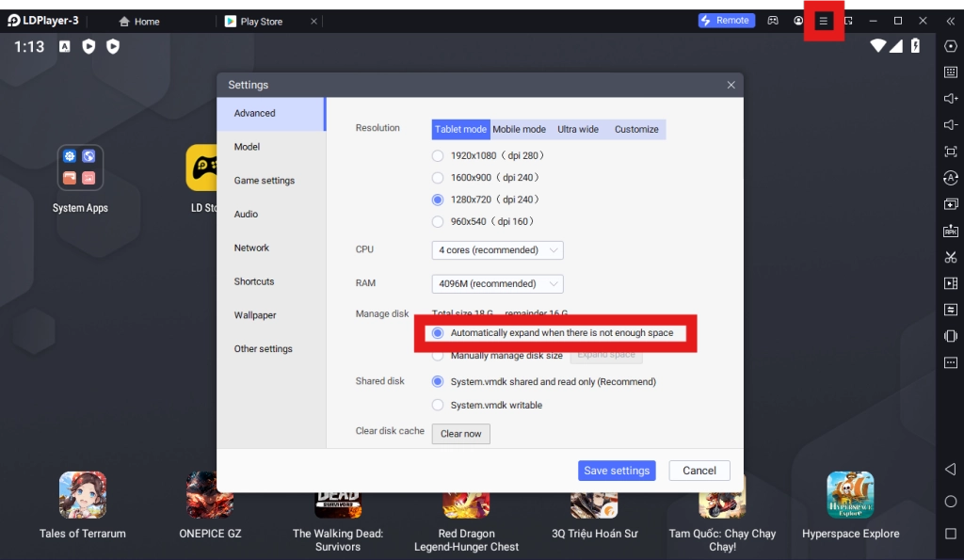
Task: Choose System.vmdk writable mode
Action: [x=437, y=405]
